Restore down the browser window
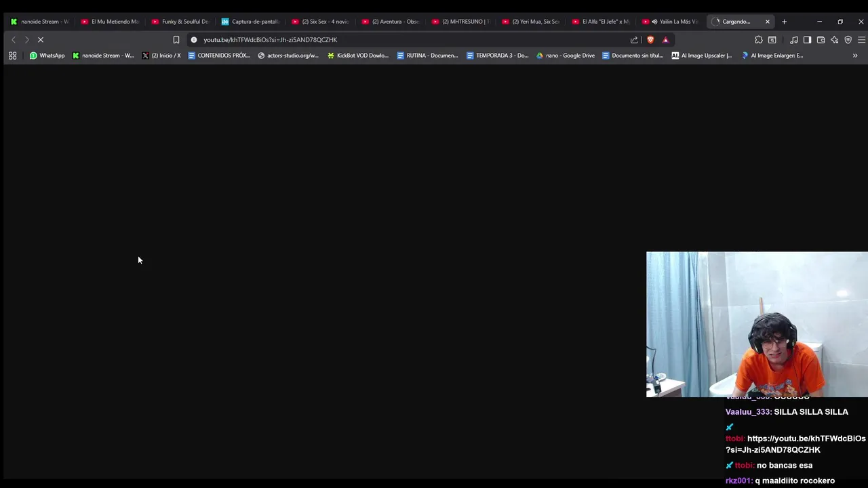 click(840, 22)
